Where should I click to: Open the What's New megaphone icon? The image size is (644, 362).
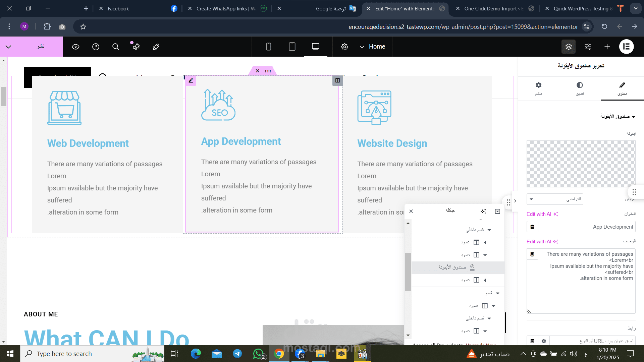136,47
